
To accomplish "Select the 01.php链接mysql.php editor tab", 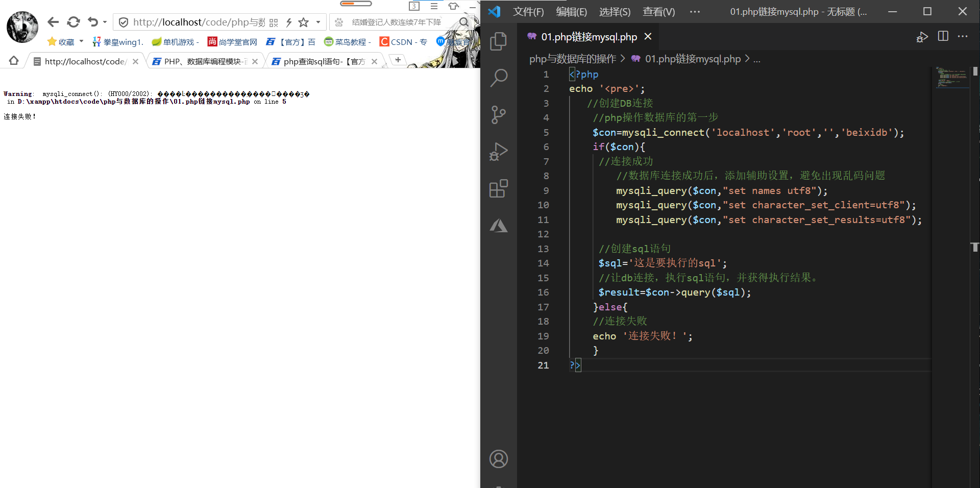I will coord(589,37).
